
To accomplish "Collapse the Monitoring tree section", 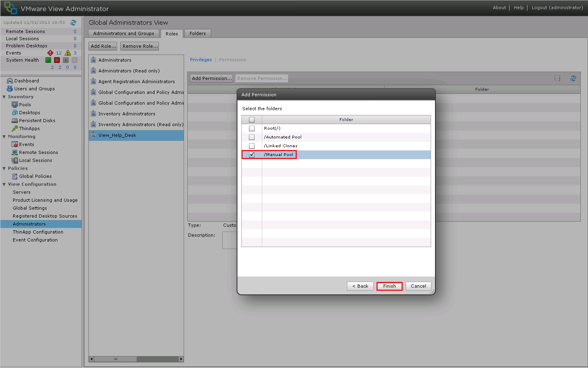I will 4,136.
